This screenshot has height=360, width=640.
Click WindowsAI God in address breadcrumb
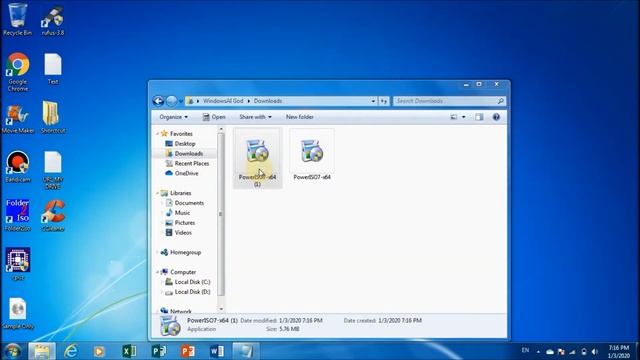(223, 101)
